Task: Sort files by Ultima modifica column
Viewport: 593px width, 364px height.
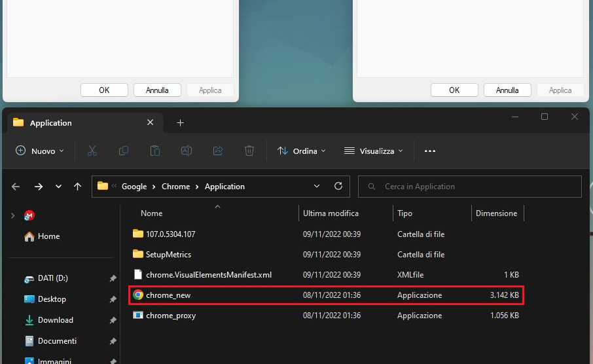Action: (x=331, y=213)
